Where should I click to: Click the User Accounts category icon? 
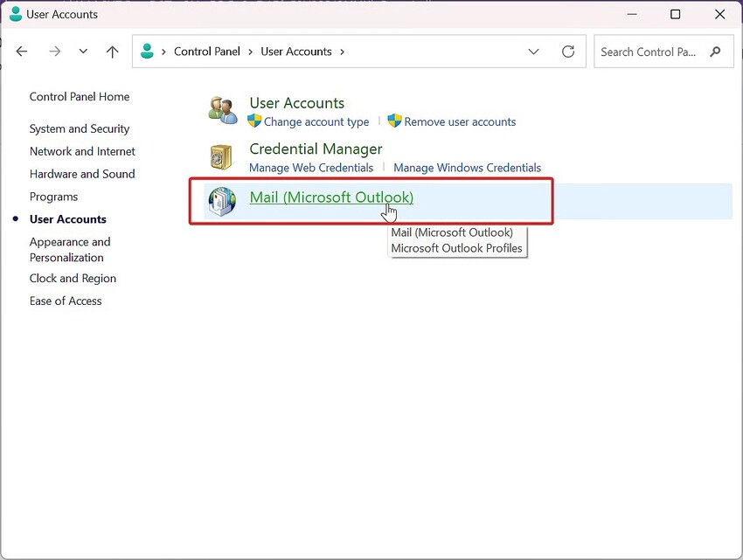point(221,108)
